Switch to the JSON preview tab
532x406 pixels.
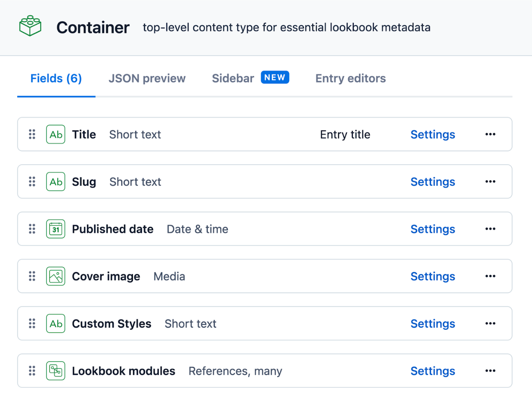(x=147, y=78)
